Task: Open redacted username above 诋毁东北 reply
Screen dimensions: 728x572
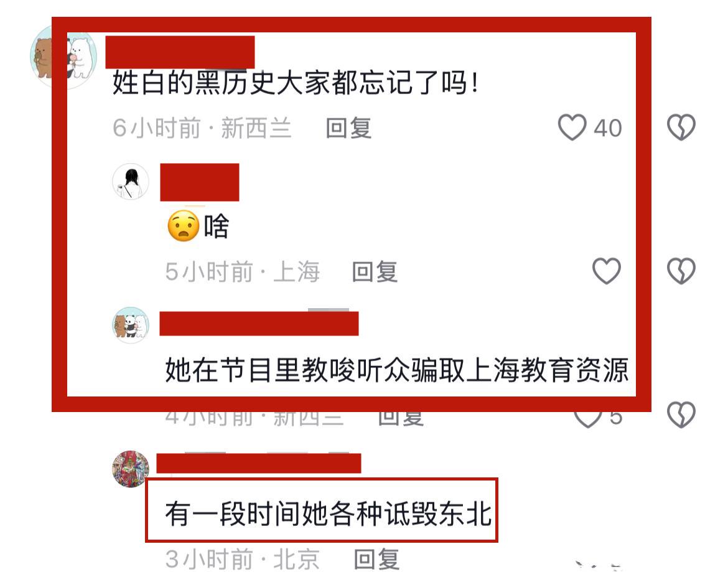Action: pyautogui.click(x=259, y=463)
